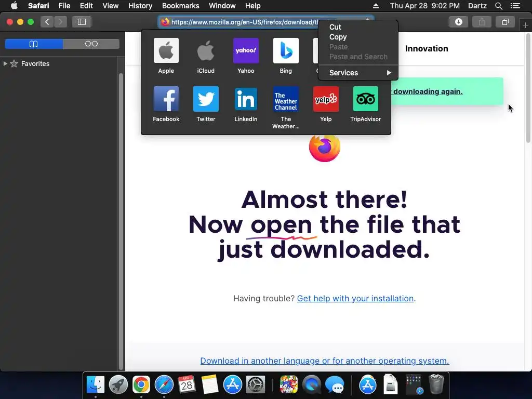532x399 pixels.
Task: Open Notes from the Dock
Action: click(x=210, y=385)
